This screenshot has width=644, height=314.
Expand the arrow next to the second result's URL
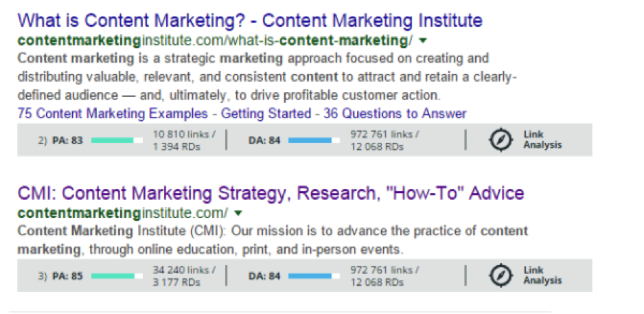238,213
